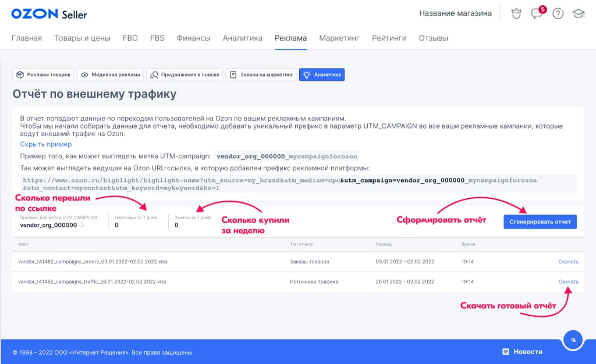This screenshot has height=364, width=596.
Task: Open the Аналитика top menu item
Action: click(x=243, y=38)
